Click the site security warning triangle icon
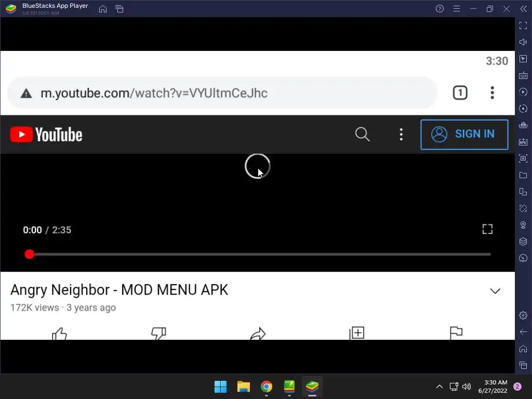Screen dimensions: 532x399 [x=26, y=94]
